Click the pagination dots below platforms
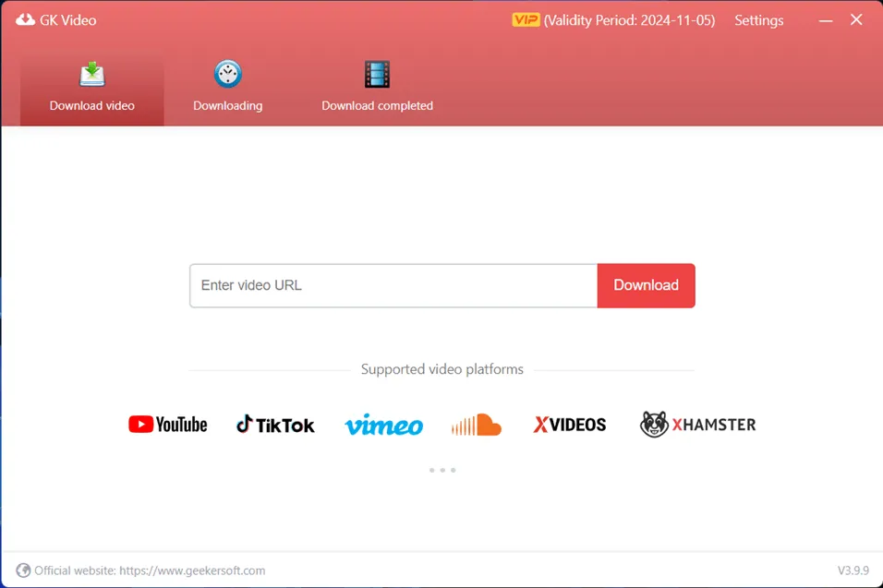 click(441, 470)
